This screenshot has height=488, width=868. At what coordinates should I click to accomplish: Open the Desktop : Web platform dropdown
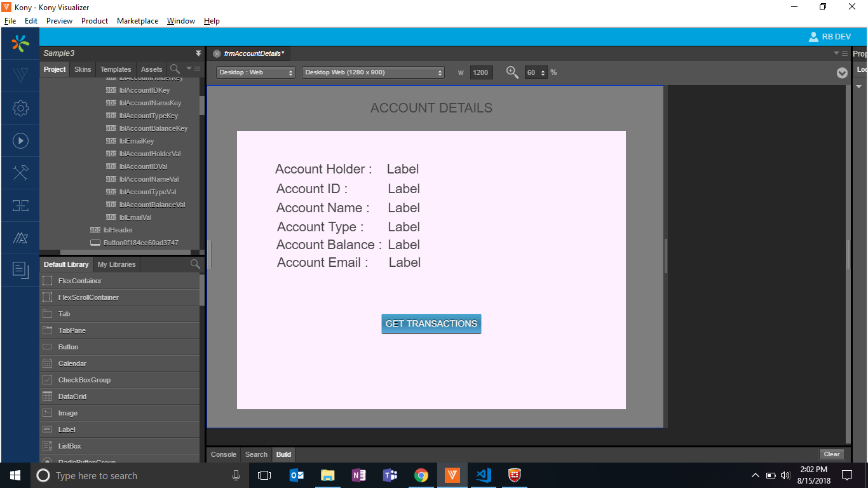[x=255, y=72]
